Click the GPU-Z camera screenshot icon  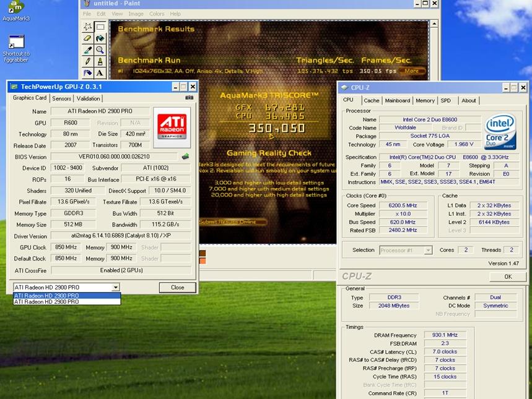(x=189, y=98)
